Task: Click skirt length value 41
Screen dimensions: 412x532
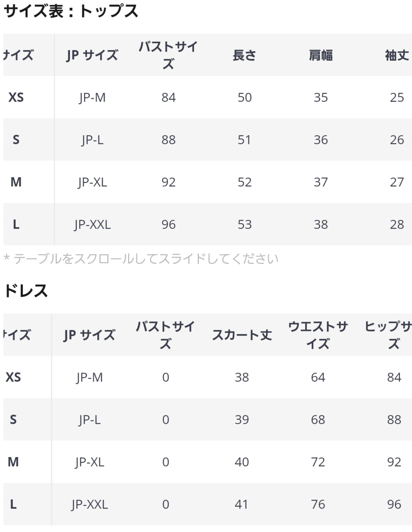Action: coord(242,504)
